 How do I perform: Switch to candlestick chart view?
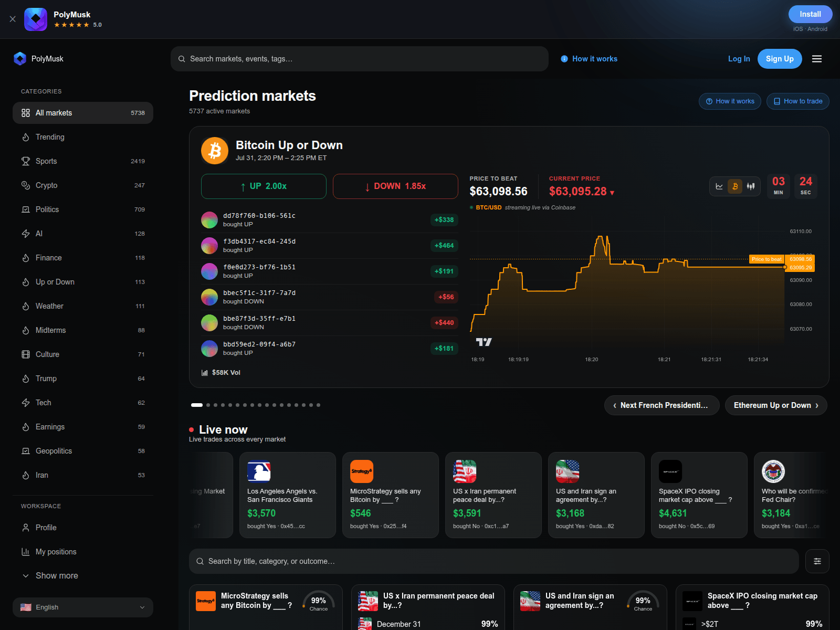[751, 186]
